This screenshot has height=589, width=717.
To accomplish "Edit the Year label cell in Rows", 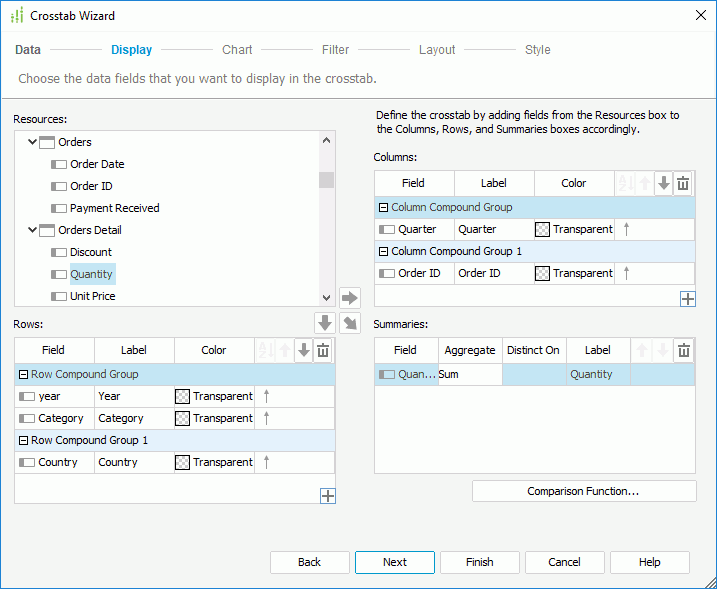I will pos(134,396).
